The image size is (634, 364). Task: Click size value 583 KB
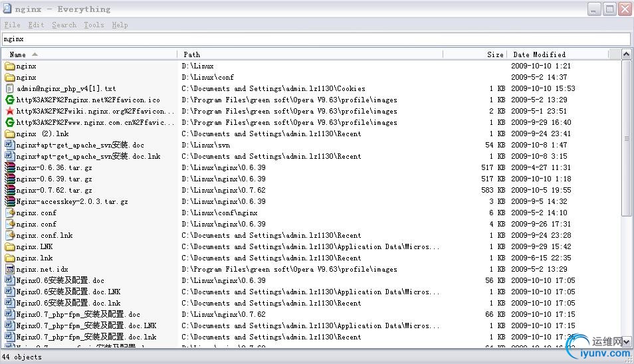click(x=493, y=190)
